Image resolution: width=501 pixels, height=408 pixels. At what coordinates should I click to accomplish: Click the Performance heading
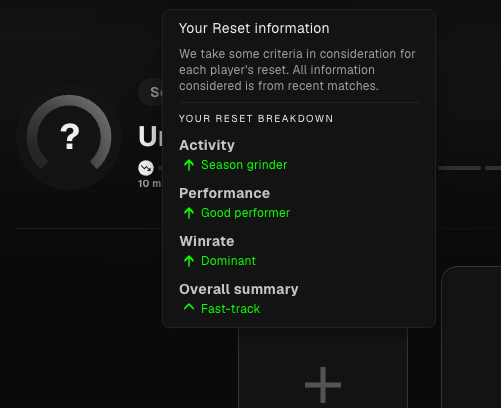[225, 193]
